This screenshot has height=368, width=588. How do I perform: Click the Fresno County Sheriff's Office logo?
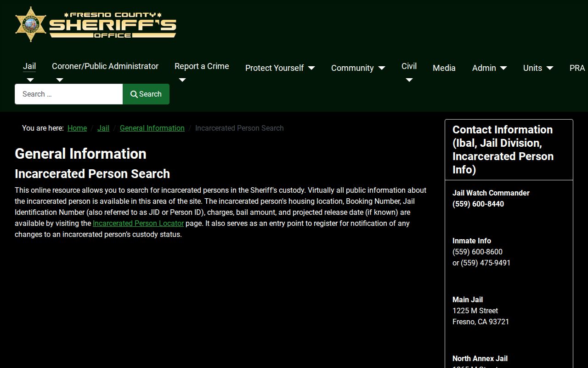(x=96, y=24)
